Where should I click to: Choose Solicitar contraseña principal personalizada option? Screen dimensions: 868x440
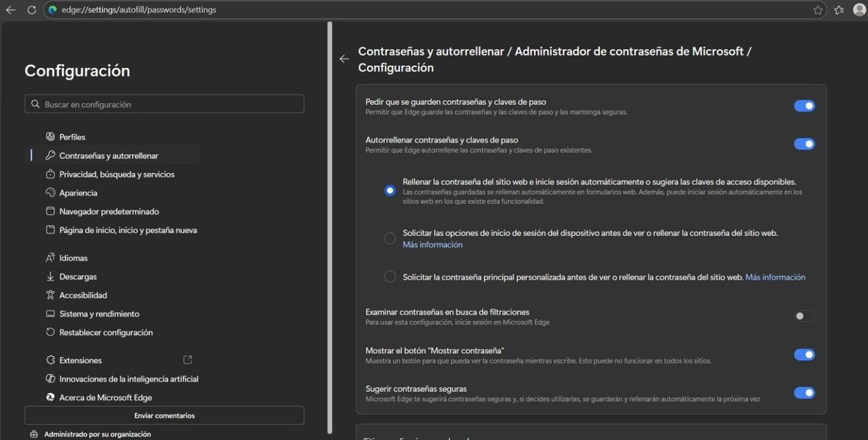coord(390,277)
